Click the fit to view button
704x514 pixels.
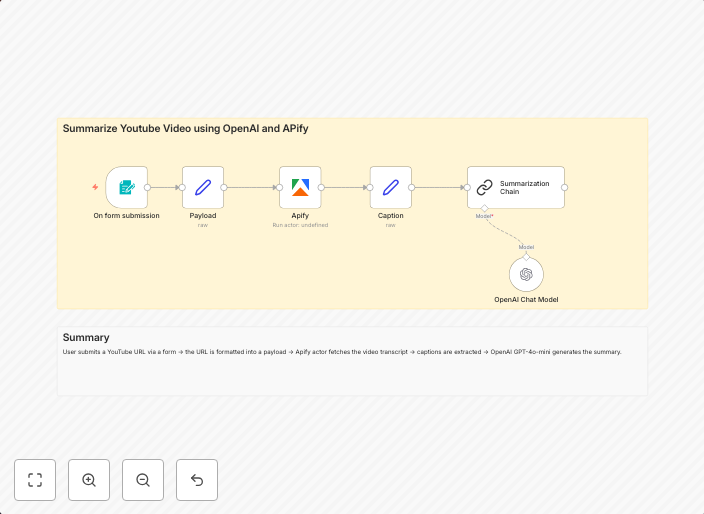(35, 480)
